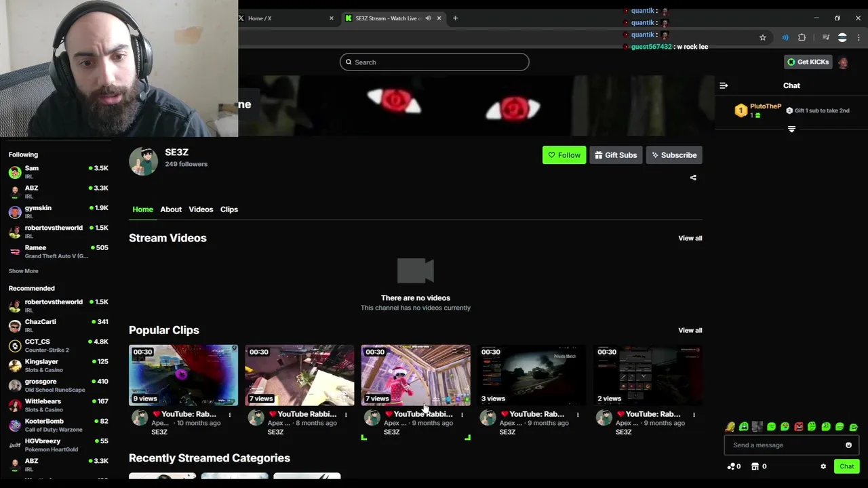Open KooterBomb Call of Duty channel

point(58,425)
